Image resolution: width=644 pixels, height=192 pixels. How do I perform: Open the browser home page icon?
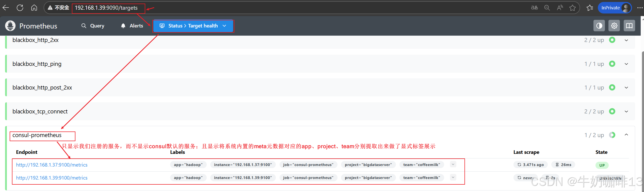pyautogui.click(x=34, y=8)
